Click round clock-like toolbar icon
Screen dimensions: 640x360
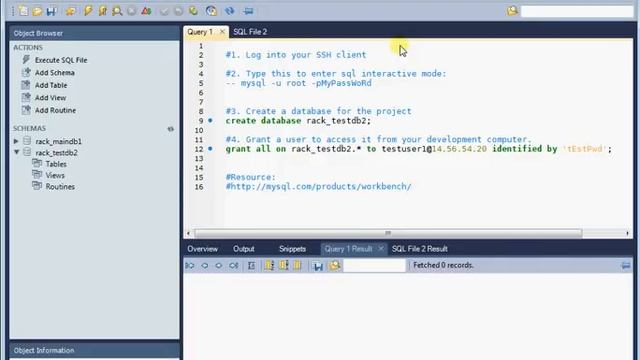(211, 11)
